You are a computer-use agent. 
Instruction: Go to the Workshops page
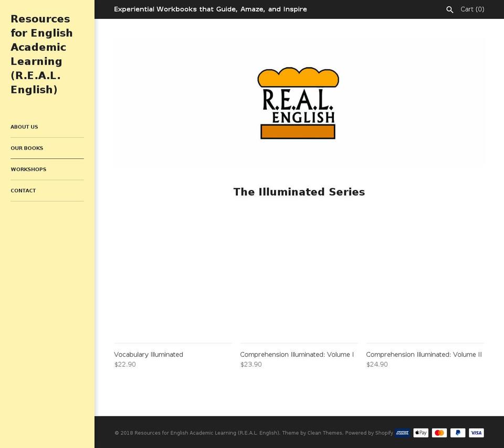pyautogui.click(x=28, y=169)
